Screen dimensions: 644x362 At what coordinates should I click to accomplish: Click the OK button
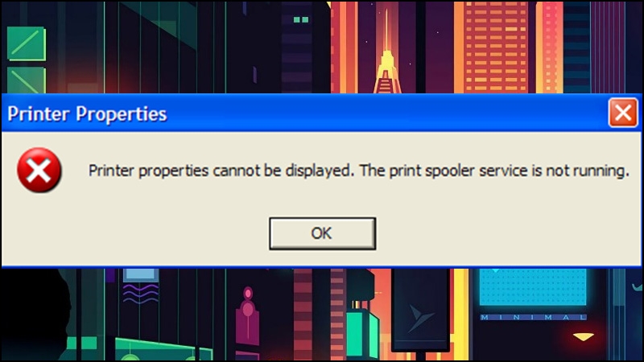coord(323,233)
